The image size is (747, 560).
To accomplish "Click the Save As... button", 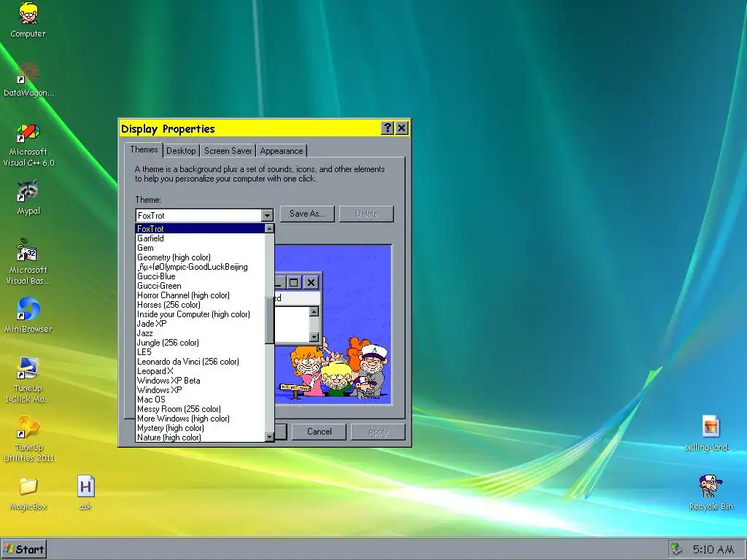I will coord(307,214).
